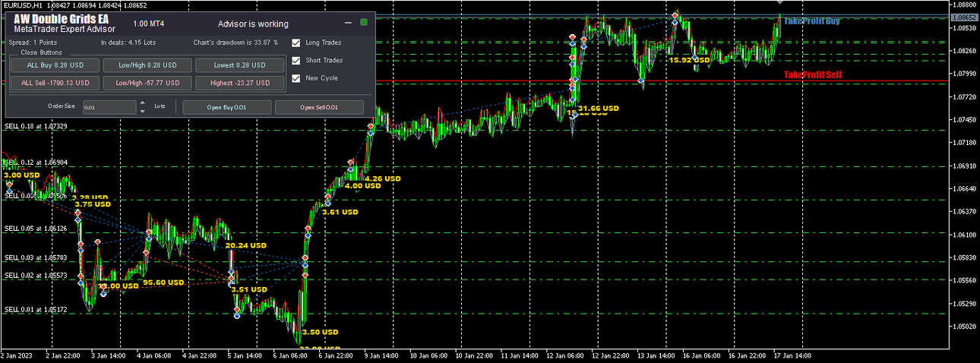Click the 4.00 USD profit label
Viewport: 980px width, 363px height.
coord(363,185)
